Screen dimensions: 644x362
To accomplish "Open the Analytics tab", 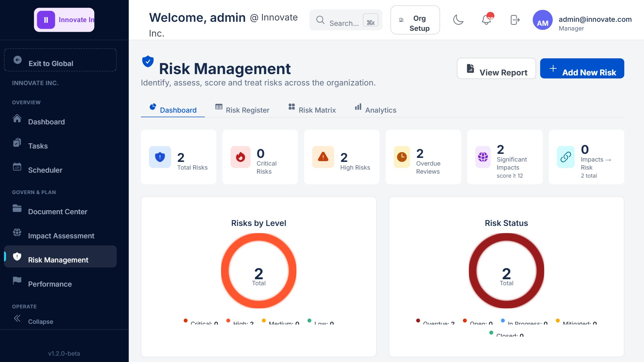I will tap(375, 109).
